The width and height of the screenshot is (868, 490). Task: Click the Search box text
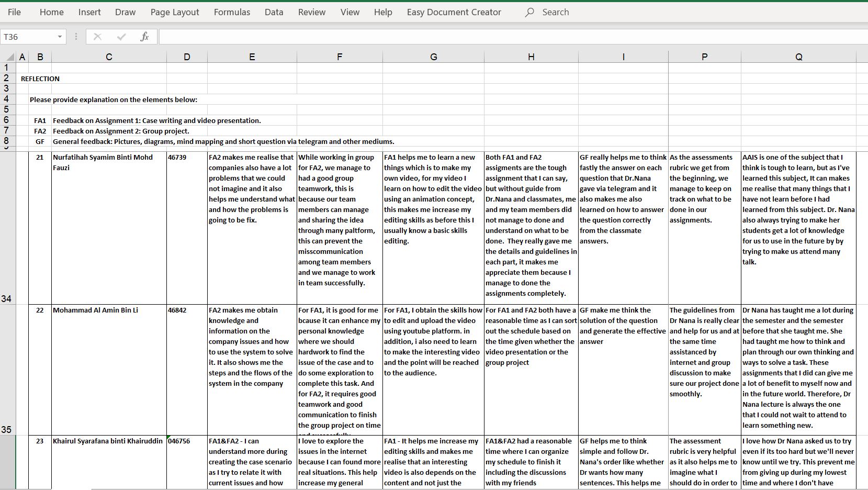tap(556, 12)
